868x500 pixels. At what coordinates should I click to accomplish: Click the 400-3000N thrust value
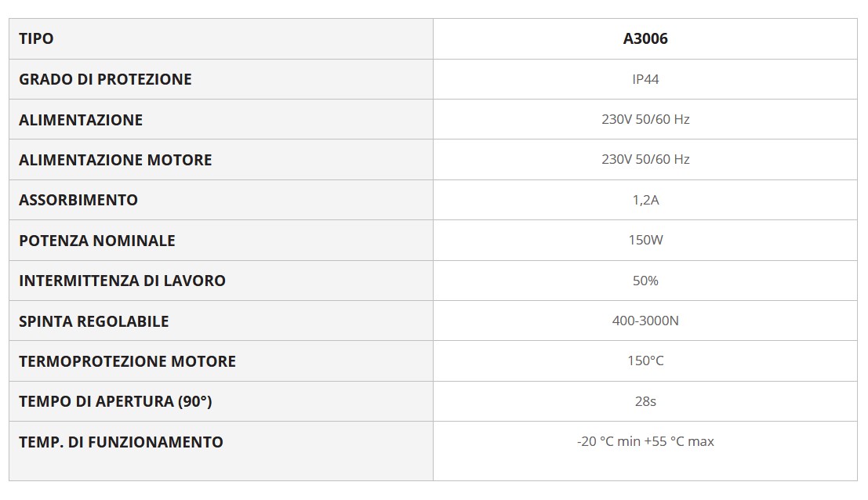[x=645, y=321]
